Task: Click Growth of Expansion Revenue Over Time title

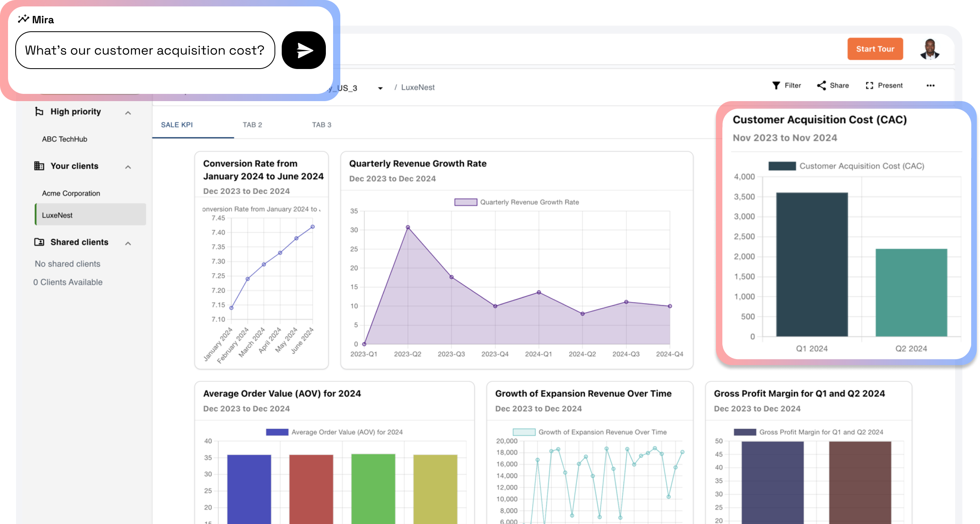Action: click(x=583, y=393)
